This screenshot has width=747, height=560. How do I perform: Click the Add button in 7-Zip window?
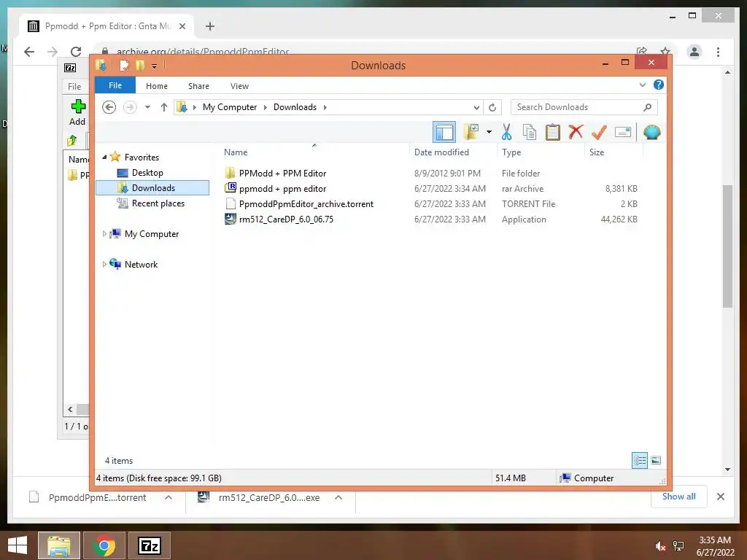pyautogui.click(x=77, y=112)
